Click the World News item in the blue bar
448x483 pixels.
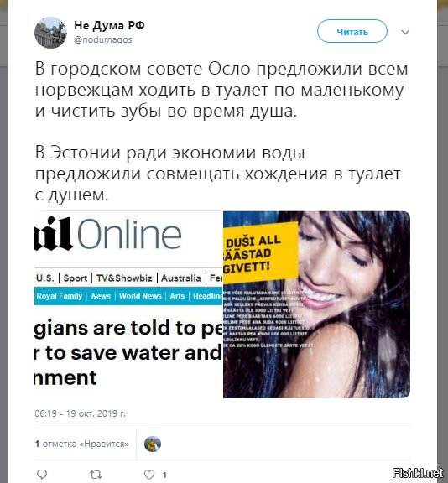140,296
